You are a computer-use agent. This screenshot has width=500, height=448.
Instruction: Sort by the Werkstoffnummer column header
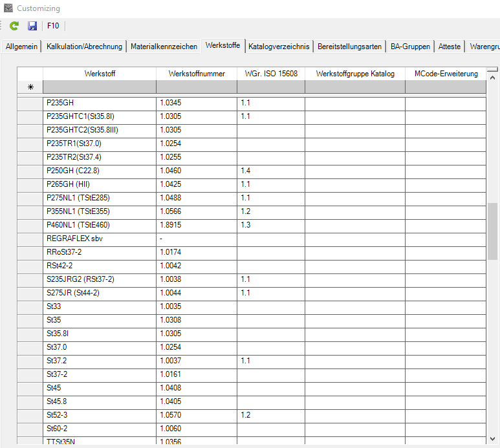point(197,74)
